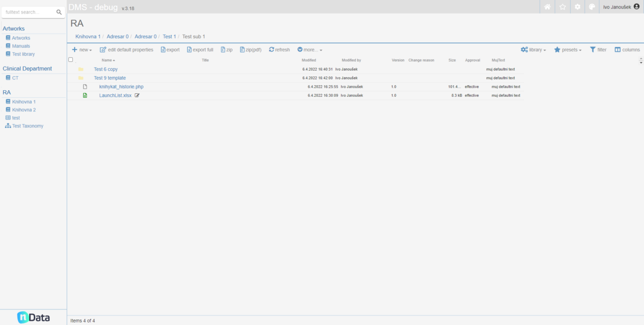644x325 pixels.
Task: Click the filter toolbar button
Action: pyautogui.click(x=598, y=50)
